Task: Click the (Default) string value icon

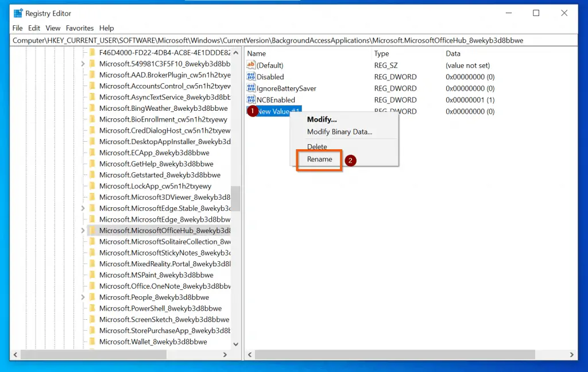Action: point(250,65)
